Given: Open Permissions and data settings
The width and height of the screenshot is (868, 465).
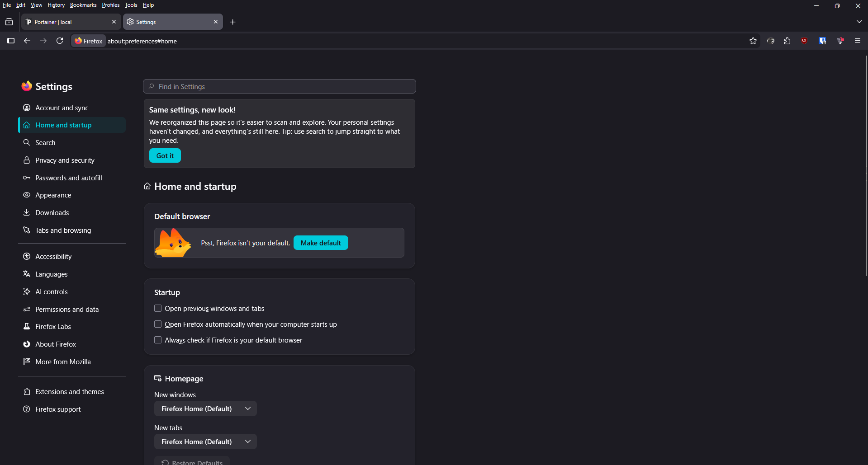Looking at the screenshot, I should coord(72,309).
